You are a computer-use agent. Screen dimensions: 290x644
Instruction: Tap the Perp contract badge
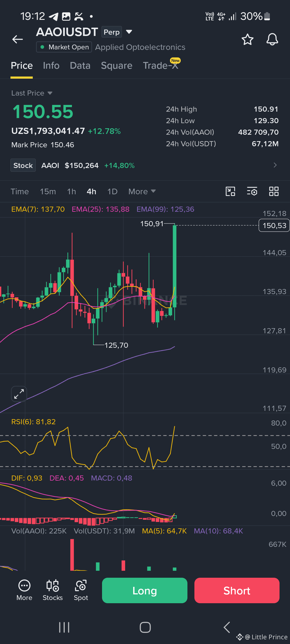[111, 32]
